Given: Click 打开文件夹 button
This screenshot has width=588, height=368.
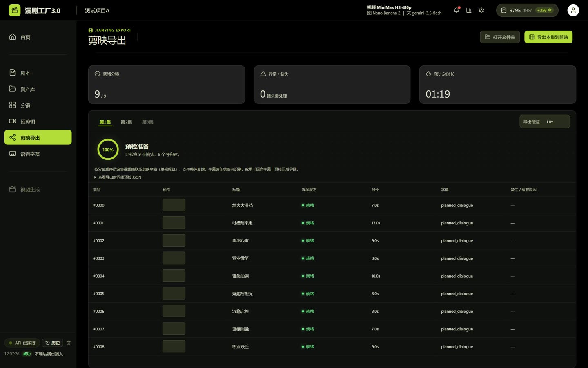Looking at the screenshot, I should tap(500, 37).
